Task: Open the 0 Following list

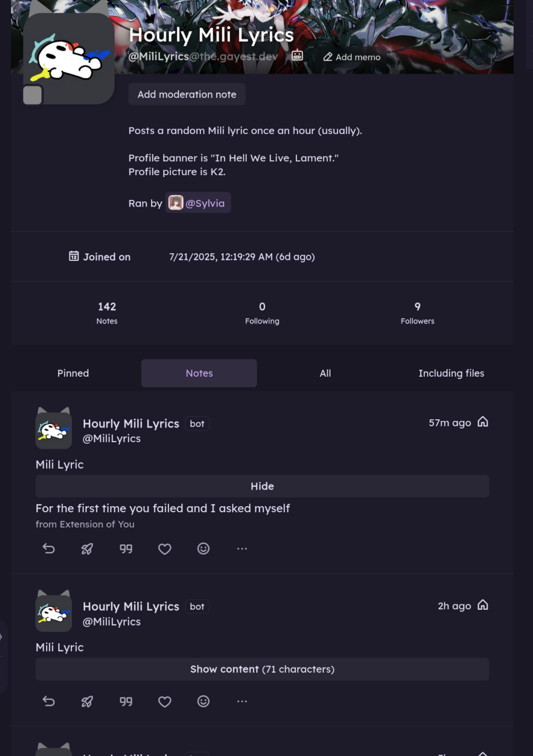Action: tap(262, 313)
